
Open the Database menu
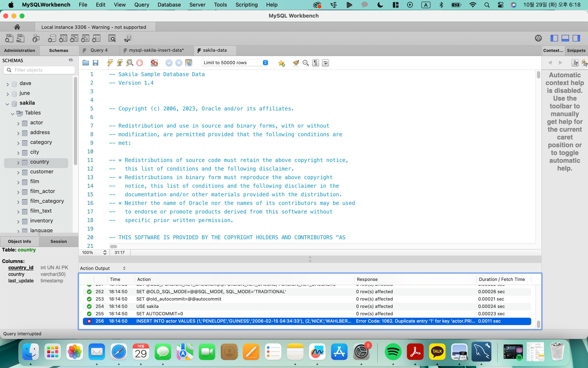tap(169, 5)
